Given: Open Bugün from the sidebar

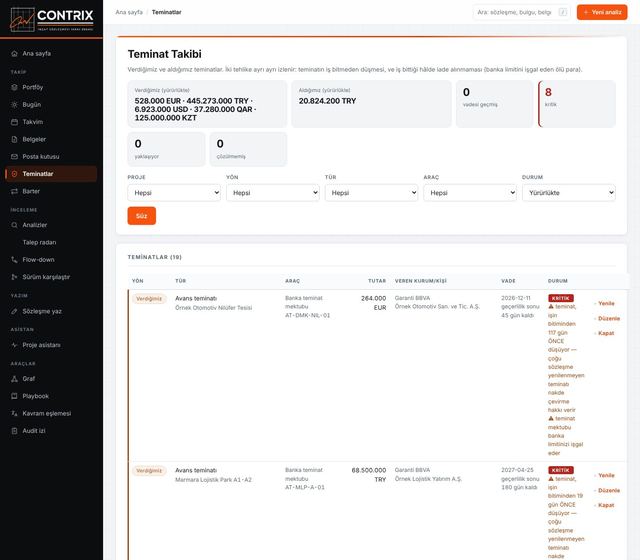Looking at the screenshot, I should [x=51, y=104].
